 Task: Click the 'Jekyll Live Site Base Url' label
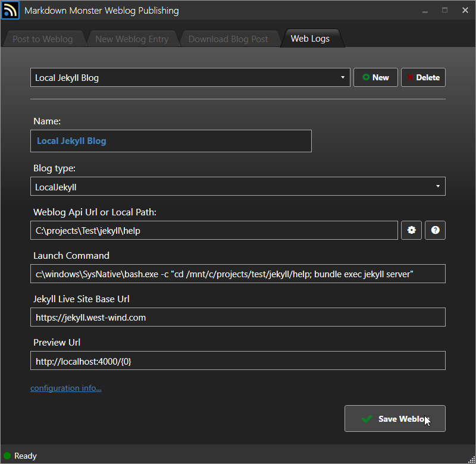click(82, 299)
